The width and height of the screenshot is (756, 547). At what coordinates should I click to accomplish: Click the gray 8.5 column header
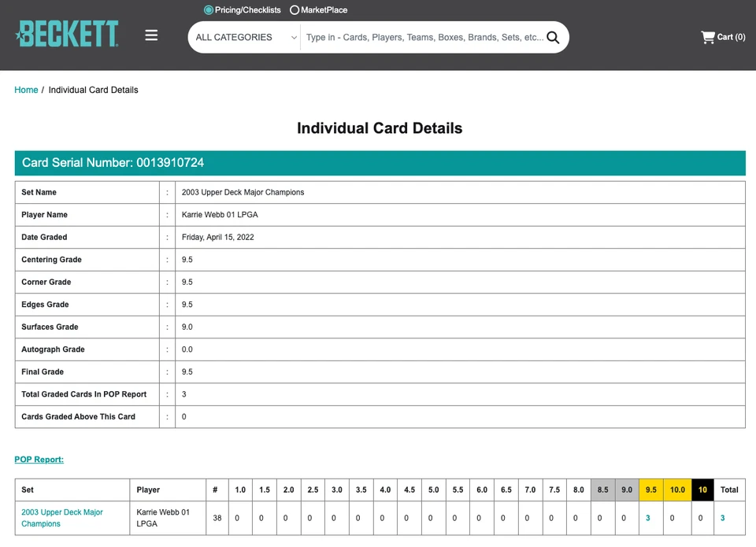[x=602, y=490]
